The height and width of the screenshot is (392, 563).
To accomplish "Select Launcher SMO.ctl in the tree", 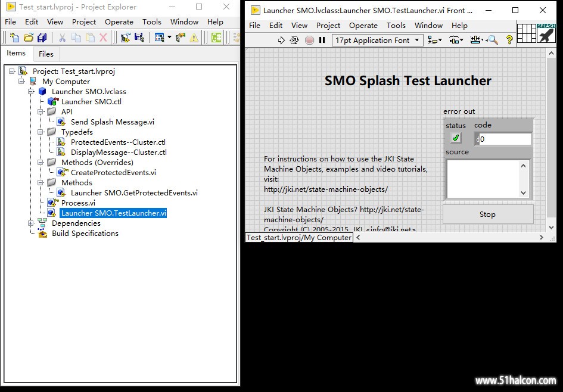I will tap(91, 102).
